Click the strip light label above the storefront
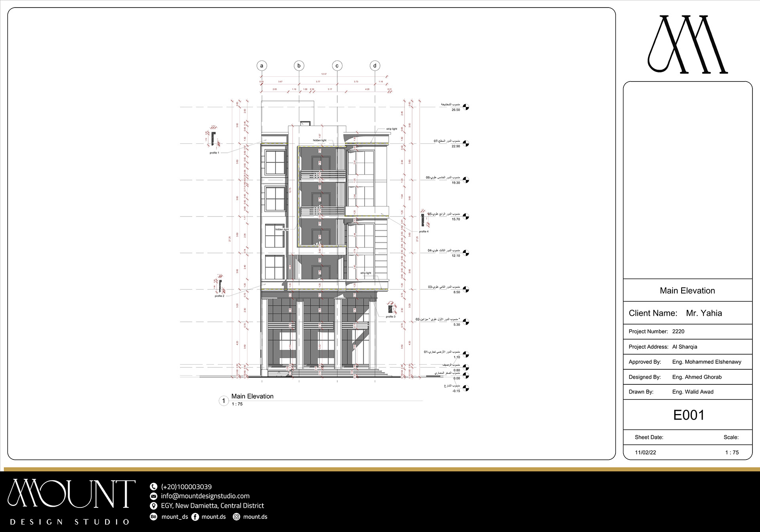The height and width of the screenshot is (532, 760). coord(366,273)
